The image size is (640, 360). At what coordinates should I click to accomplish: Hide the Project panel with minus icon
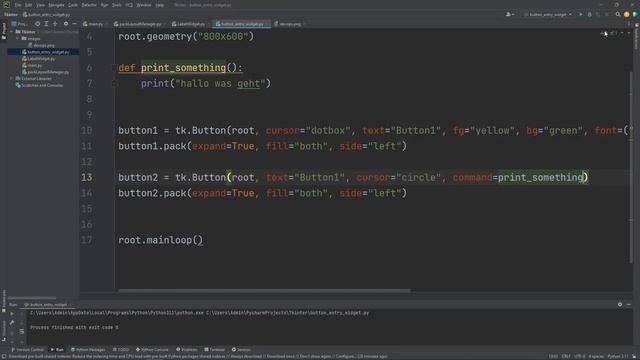click(74, 24)
